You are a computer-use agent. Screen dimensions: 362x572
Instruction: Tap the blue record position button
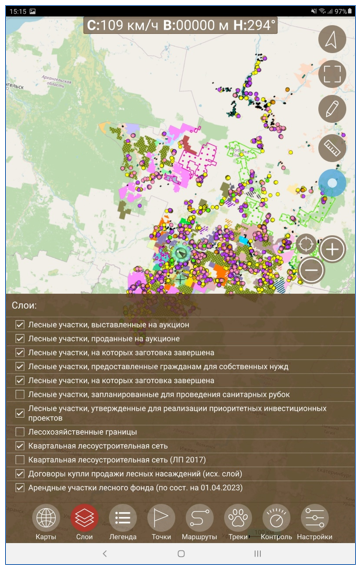point(332,183)
